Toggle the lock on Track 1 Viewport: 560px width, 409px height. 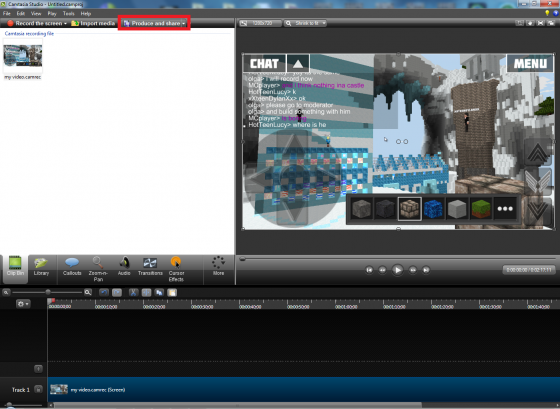click(x=38, y=389)
